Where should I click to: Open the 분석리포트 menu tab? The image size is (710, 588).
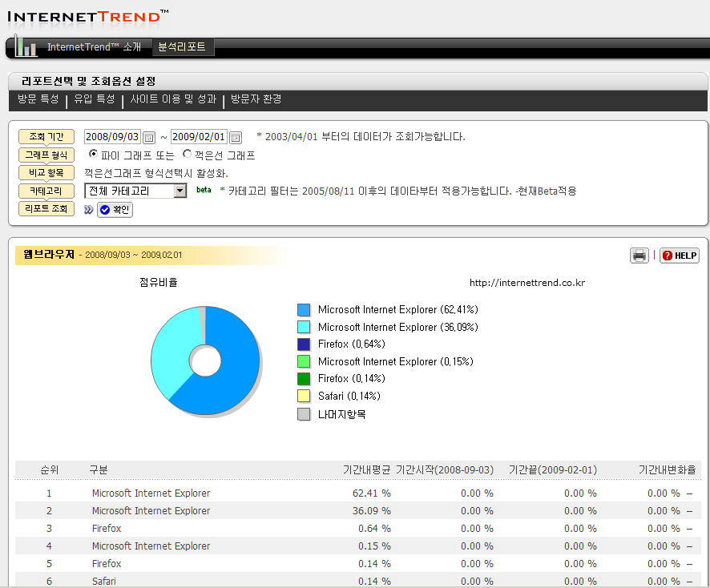coord(182,47)
